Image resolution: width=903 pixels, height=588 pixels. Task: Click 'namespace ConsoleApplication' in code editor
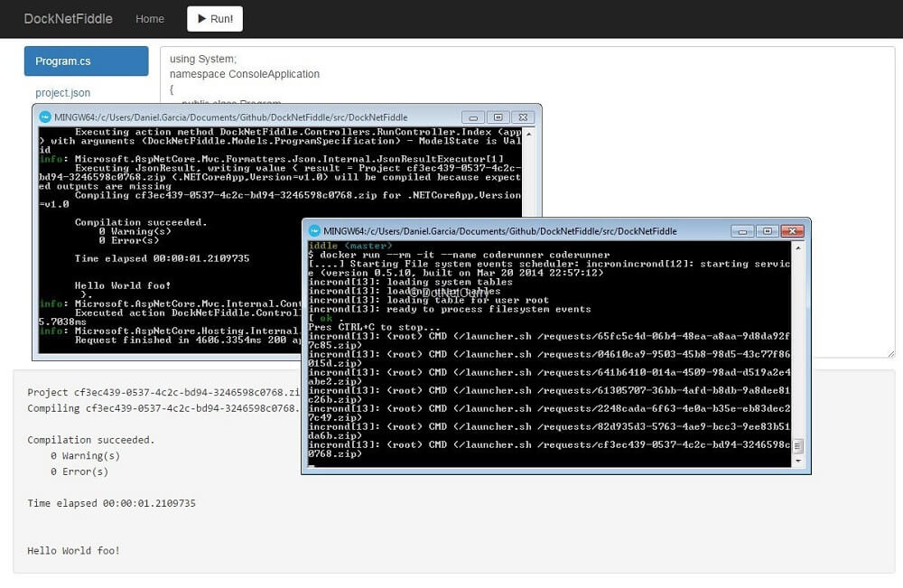(x=244, y=74)
